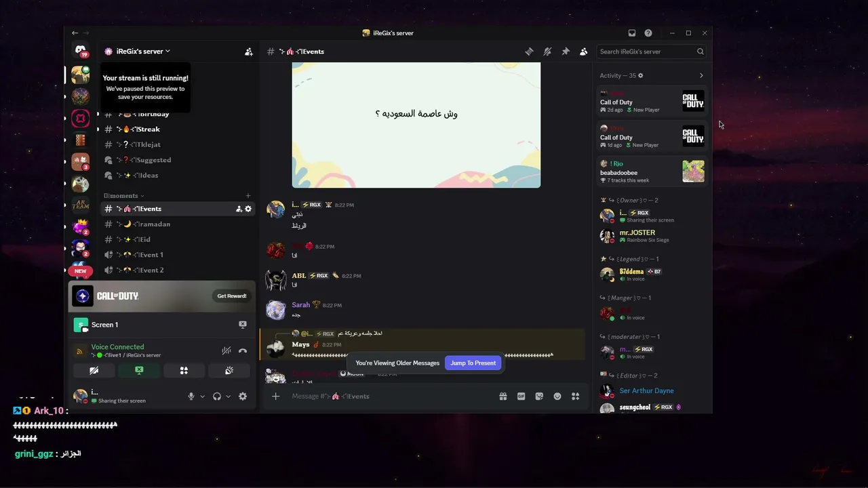Open pinned messages pin icon
Viewport: 868px width, 488px height.
pyautogui.click(x=566, y=52)
